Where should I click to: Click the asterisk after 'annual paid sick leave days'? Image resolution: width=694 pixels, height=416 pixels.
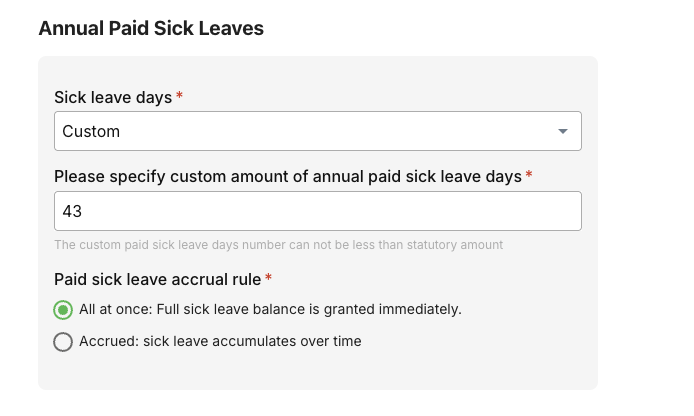(x=528, y=174)
